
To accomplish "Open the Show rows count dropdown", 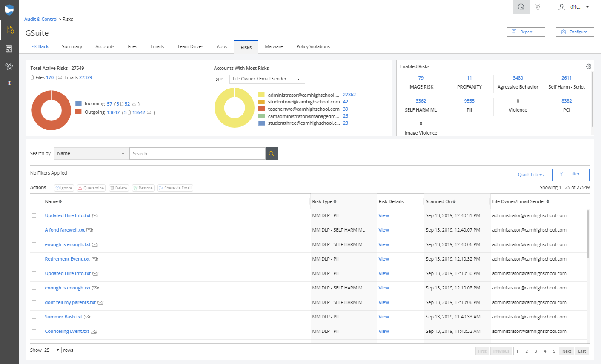I will 52,350.
